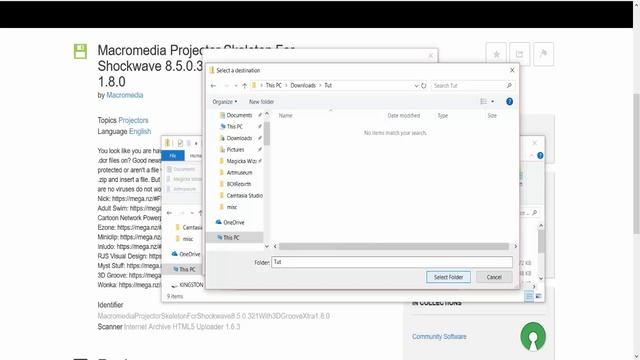The width and height of the screenshot is (640, 360).
Task: Click 'Downloads' in address path
Action: pyautogui.click(x=303, y=85)
